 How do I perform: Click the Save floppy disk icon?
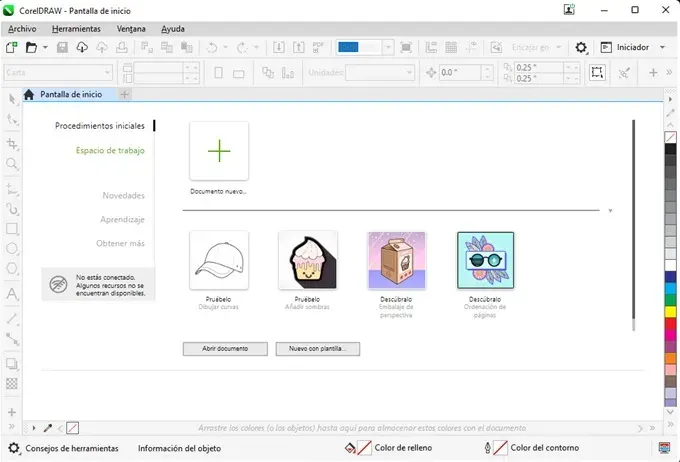tap(62, 47)
